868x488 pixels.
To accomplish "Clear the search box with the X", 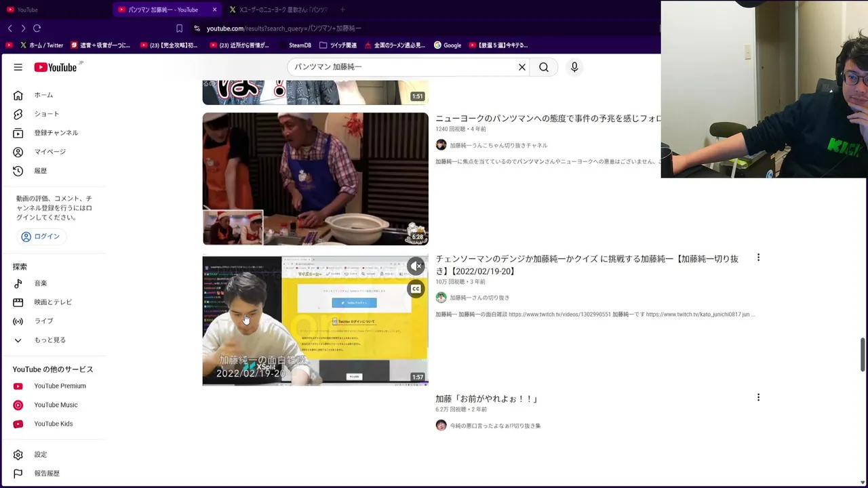I will click(522, 67).
